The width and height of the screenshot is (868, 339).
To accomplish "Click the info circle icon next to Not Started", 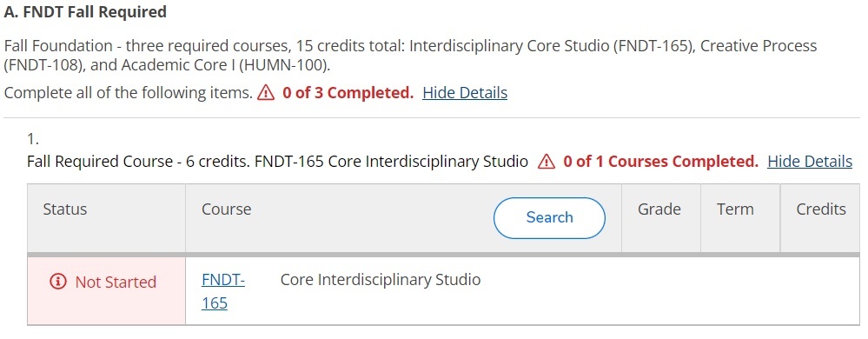I will tap(58, 282).
